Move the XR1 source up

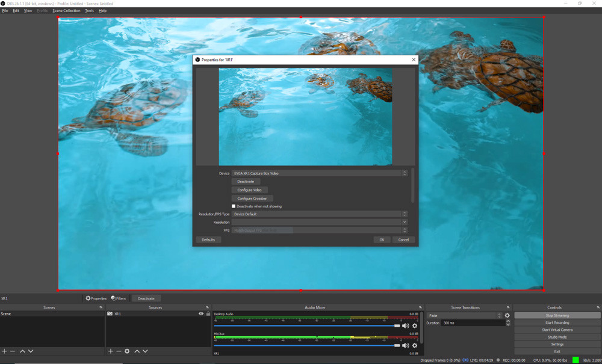click(x=137, y=351)
